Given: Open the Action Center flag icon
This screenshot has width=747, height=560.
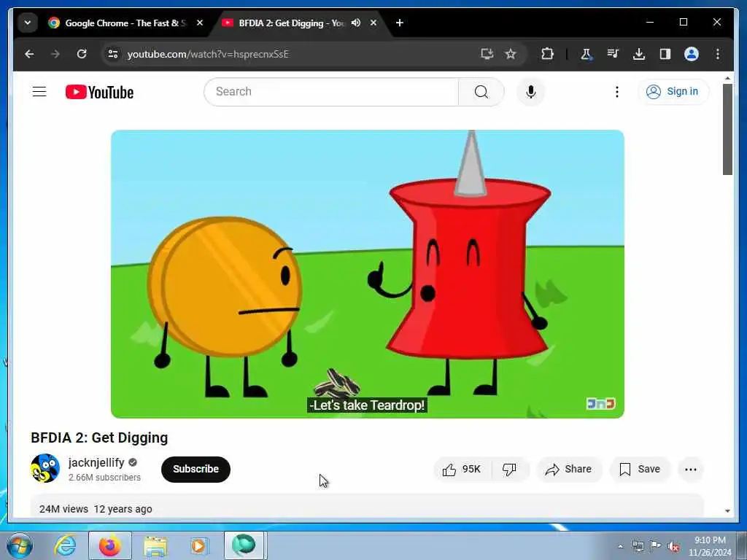Looking at the screenshot, I should click(x=656, y=547).
